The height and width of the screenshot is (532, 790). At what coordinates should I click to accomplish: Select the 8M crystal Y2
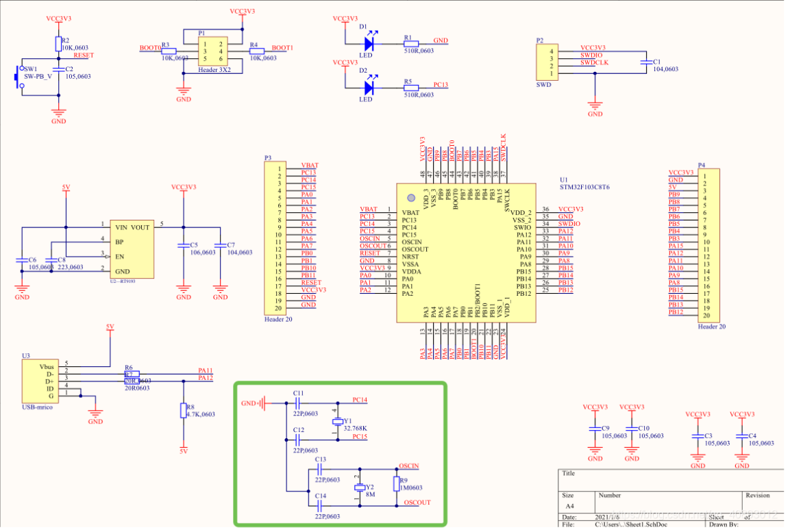[x=359, y=487]
